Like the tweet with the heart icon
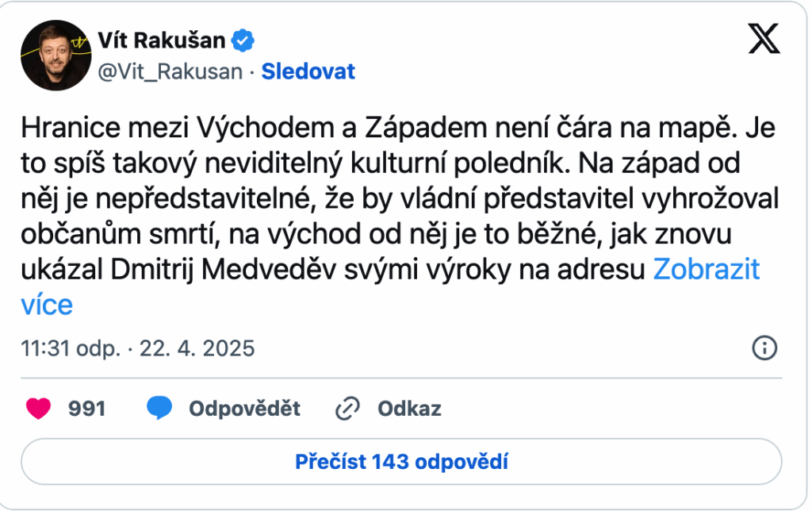This screenshot has width=812, height=511. 38,409
